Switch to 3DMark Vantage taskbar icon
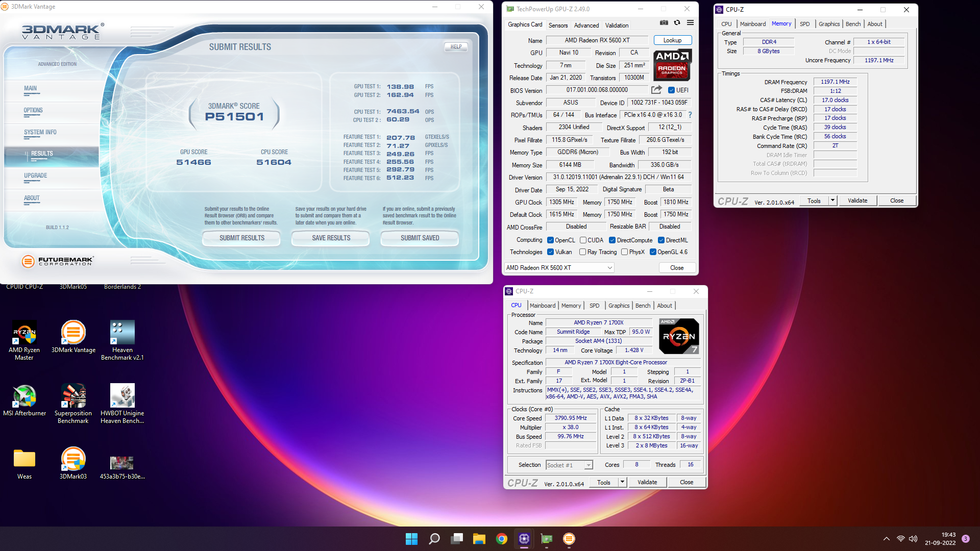The width and height of the screenshot is (980, 551). coord(569,539)
